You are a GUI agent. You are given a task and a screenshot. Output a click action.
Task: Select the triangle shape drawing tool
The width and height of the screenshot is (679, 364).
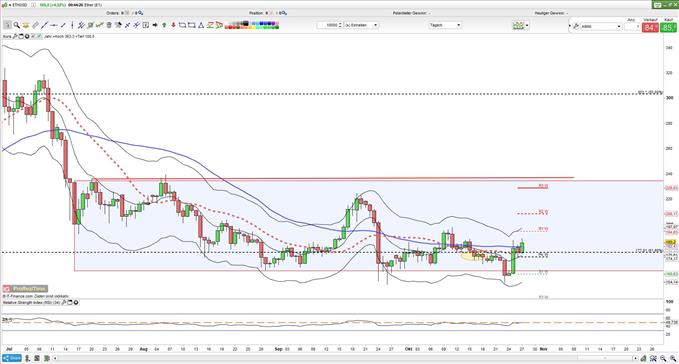point(201,25)
